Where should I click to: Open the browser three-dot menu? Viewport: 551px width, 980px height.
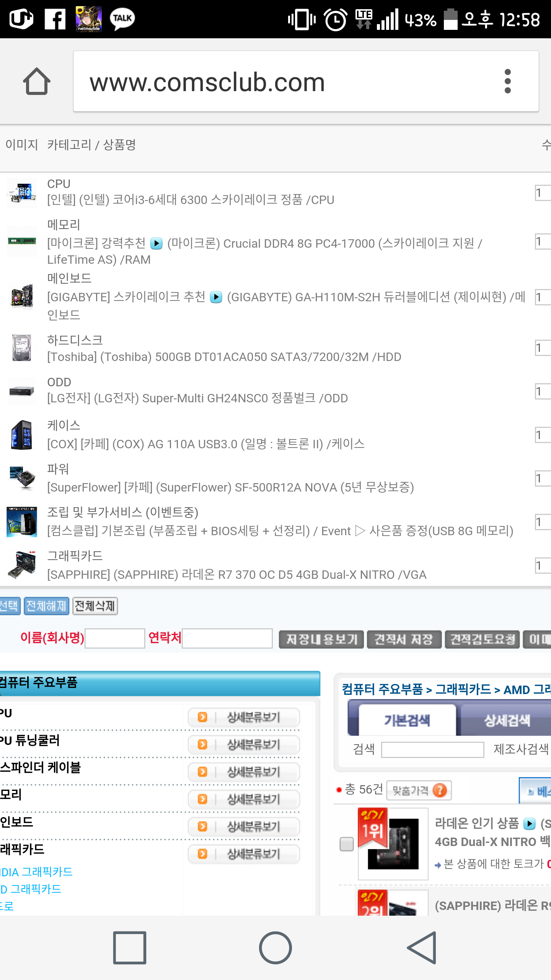click(x=507, y=81)
